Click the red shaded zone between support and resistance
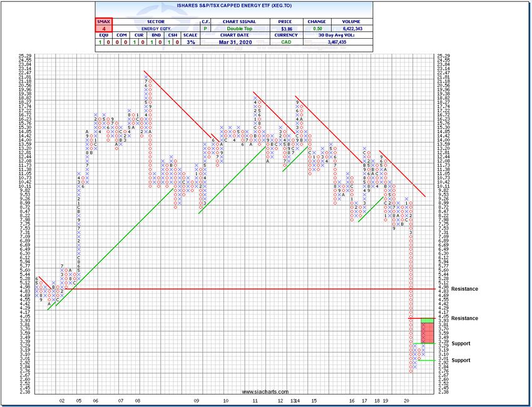The height and width of the screenshot is (407, 532). 427,333
